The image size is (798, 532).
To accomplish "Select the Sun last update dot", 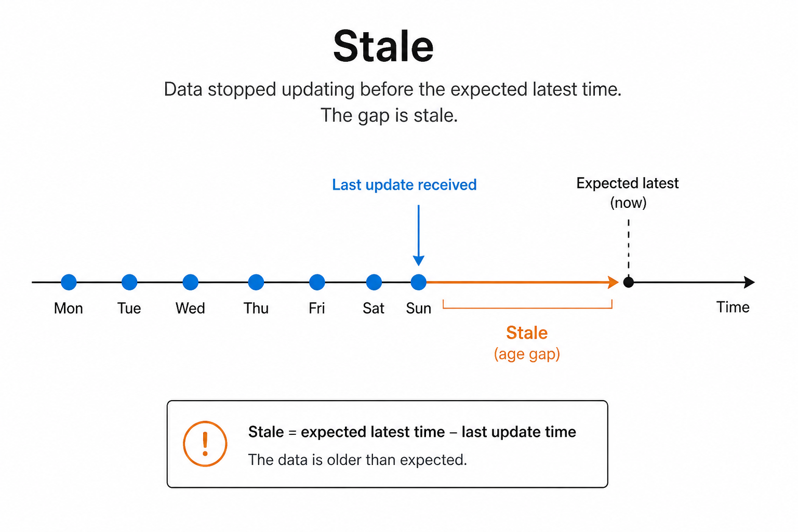I will [x=419, y=282].
